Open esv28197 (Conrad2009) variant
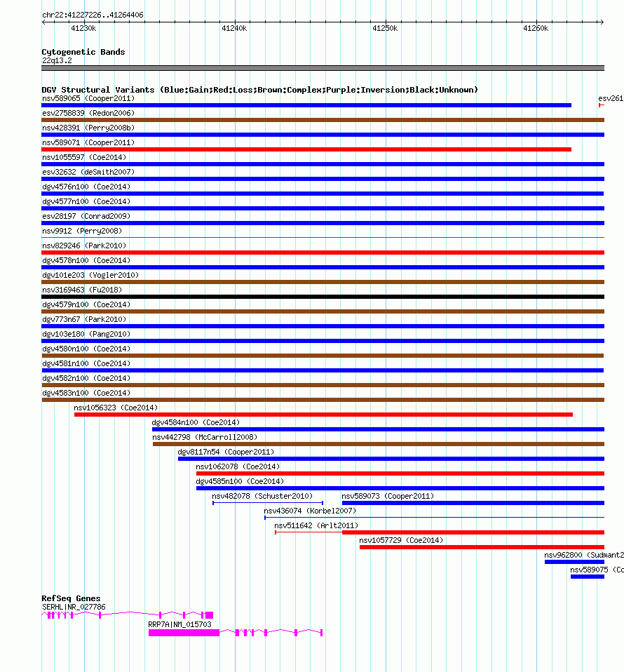The height and width of the screenshot is (672, 624). [x=323, y=223]
